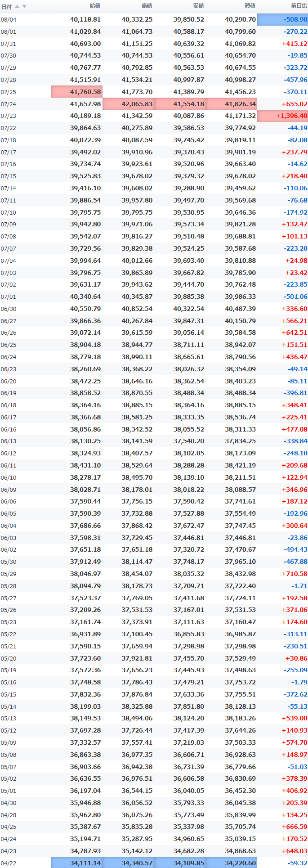Click the 06/05 date cell

pyautogui.click(x=9, y=514)
